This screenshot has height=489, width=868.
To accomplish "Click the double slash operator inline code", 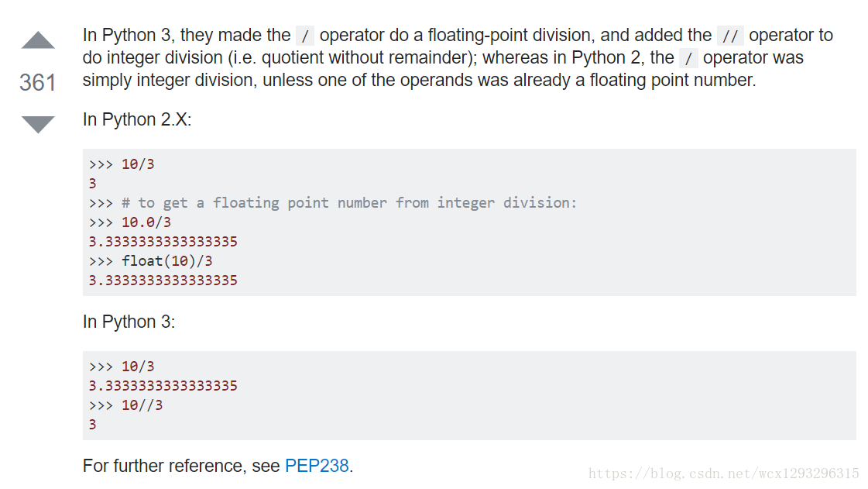I will 730,36.
